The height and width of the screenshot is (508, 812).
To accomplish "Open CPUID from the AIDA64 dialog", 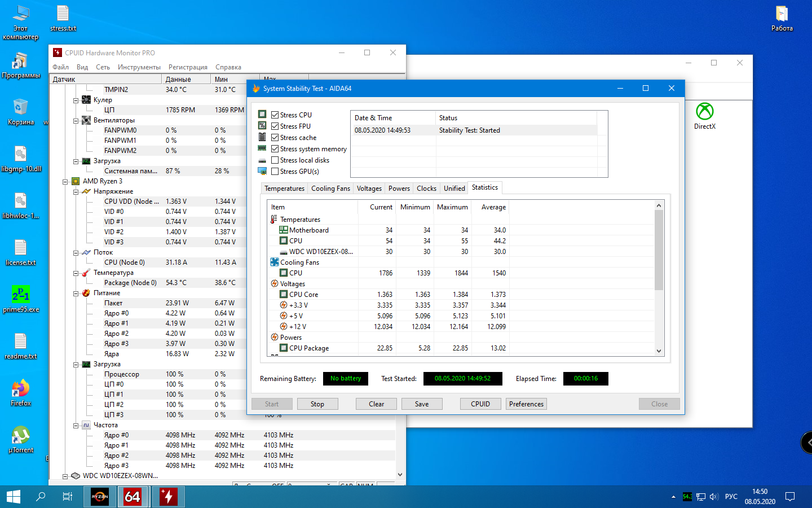I will coord(480,404).
